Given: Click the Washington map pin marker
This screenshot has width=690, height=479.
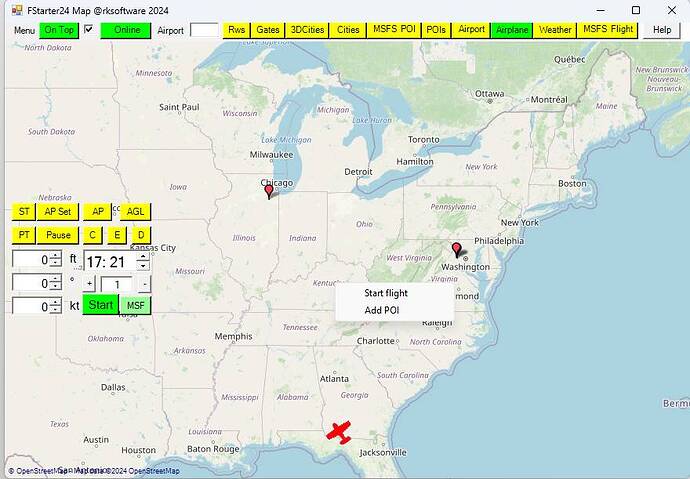Looking at the screenshot, I should (x=457, y=249).
